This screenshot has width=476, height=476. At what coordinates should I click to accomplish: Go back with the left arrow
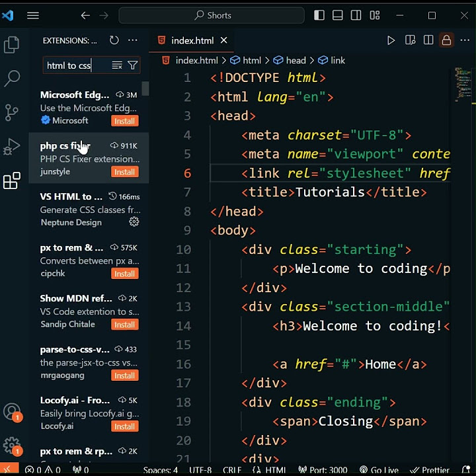point(85,15)
